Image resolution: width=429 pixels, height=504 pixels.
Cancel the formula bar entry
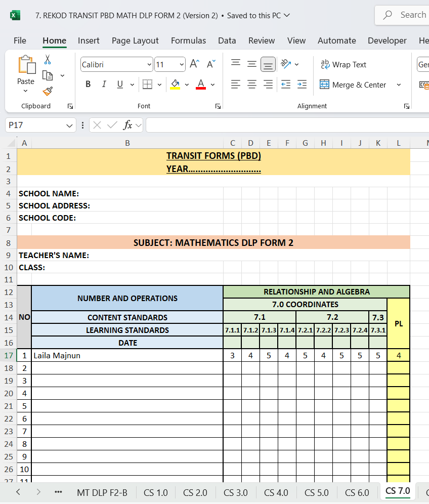click(97, 125)
